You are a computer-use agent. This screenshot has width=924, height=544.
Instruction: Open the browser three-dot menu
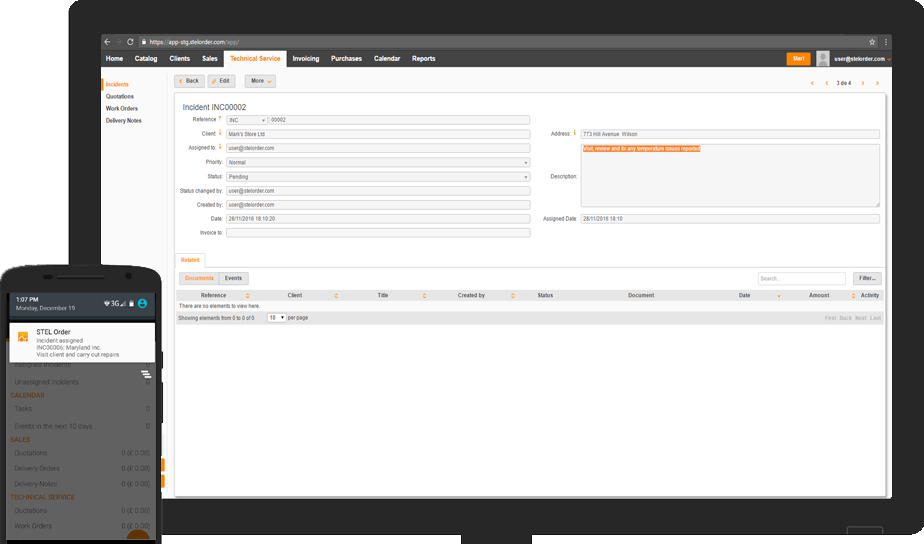[x=886, y=42]
